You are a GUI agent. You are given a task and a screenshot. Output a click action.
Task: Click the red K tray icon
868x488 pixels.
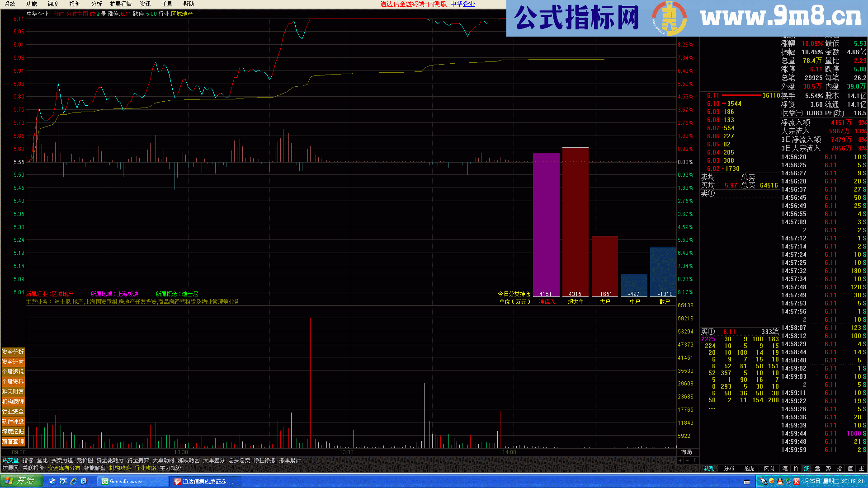click(x=797, y=481)
